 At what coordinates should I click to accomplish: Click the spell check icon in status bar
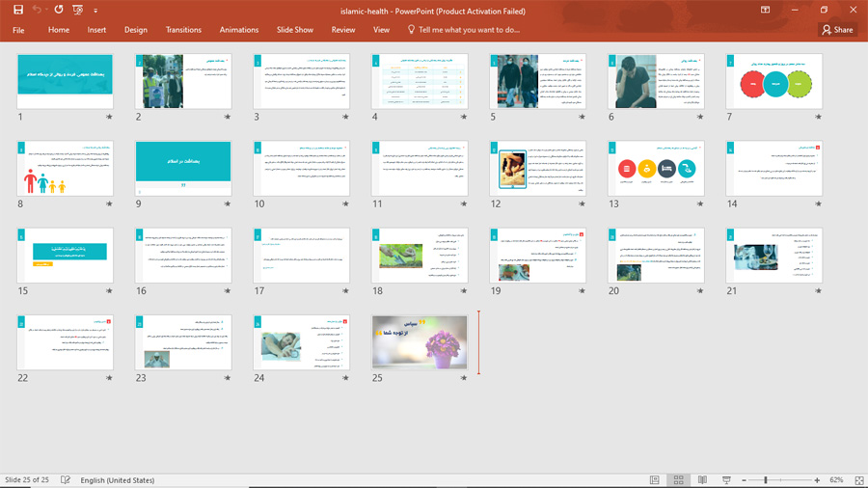click(66, 480)
